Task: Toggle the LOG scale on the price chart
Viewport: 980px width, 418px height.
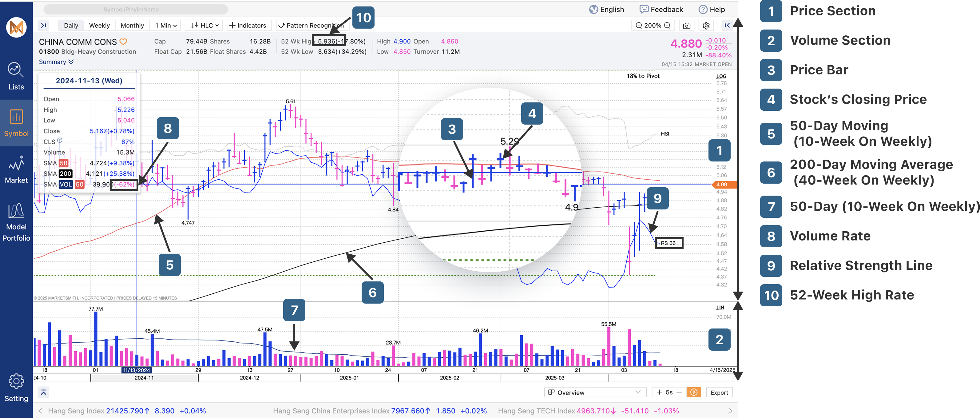Action: [x=721, y=76]
